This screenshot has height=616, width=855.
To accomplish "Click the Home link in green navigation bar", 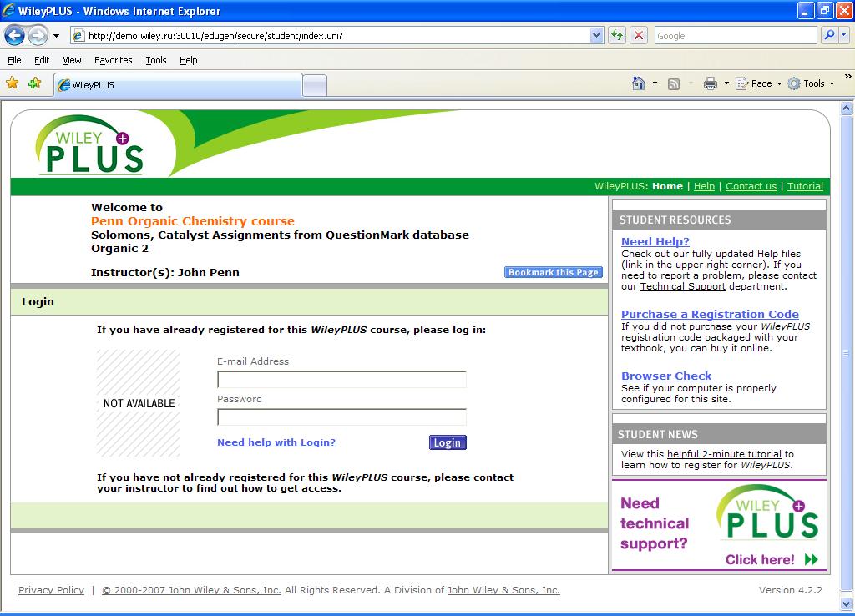I will point(667,186).
